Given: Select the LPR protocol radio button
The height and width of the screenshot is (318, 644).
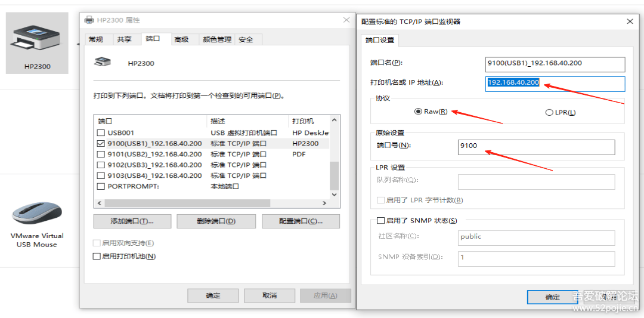Looking at the screenshot, I should click(549, 112).
